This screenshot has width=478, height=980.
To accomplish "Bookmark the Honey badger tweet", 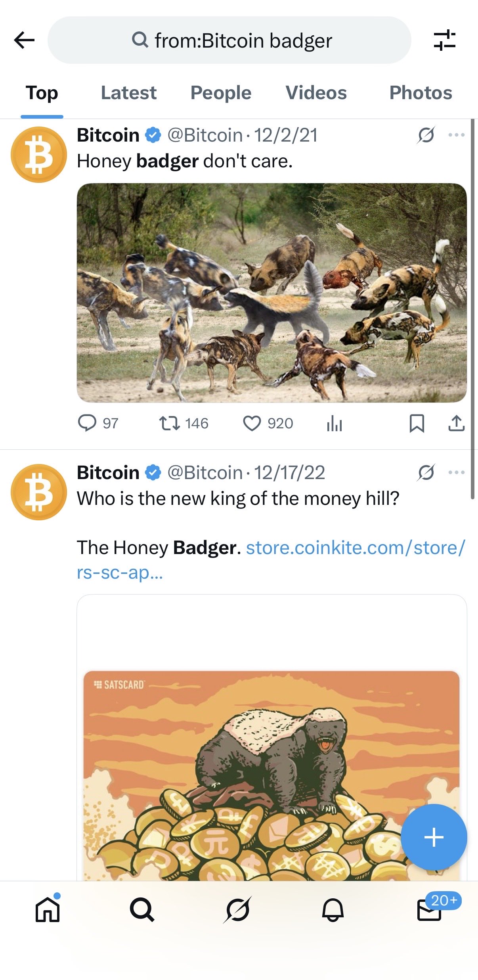I will pos(416,424).
